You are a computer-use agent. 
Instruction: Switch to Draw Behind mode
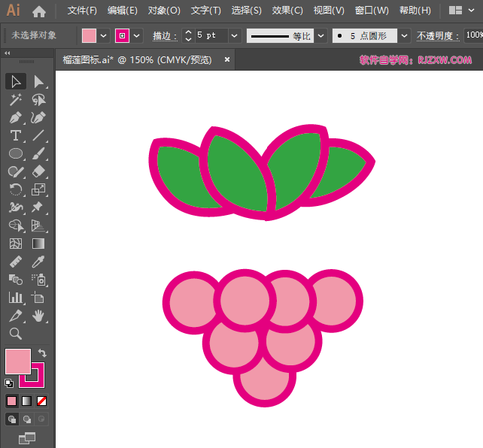(x=28, y=419)
